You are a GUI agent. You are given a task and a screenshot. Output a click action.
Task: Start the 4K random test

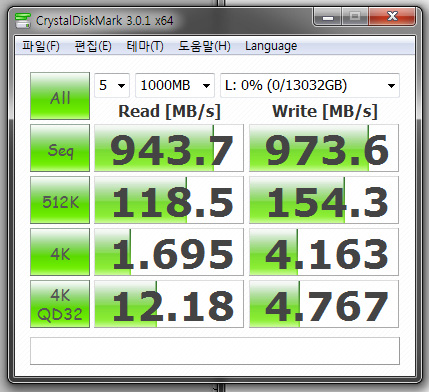60,252
